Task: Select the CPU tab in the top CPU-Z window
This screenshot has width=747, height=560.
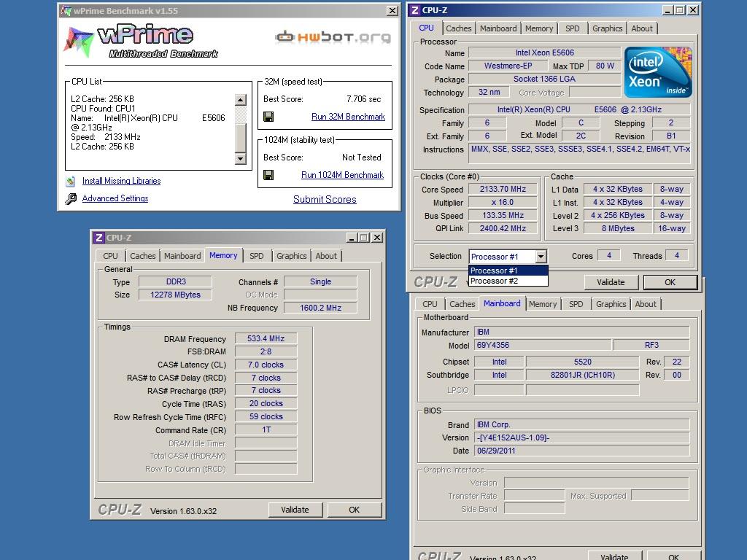Action: [426, 28]
